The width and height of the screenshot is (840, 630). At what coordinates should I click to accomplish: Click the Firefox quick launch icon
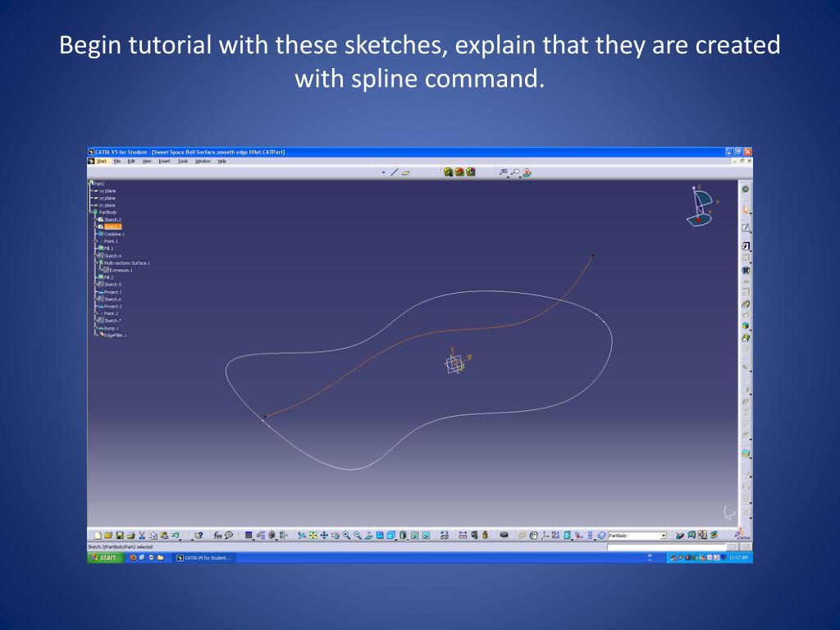(x=133, y=558)
